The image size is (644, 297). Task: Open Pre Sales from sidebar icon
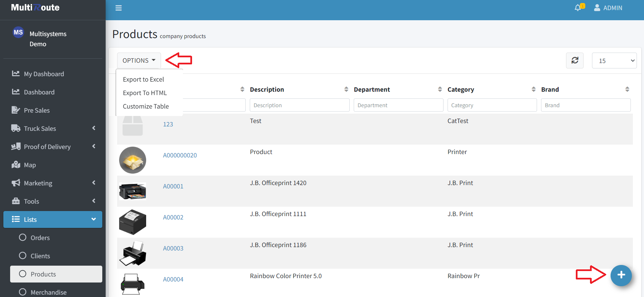(16, 110)
